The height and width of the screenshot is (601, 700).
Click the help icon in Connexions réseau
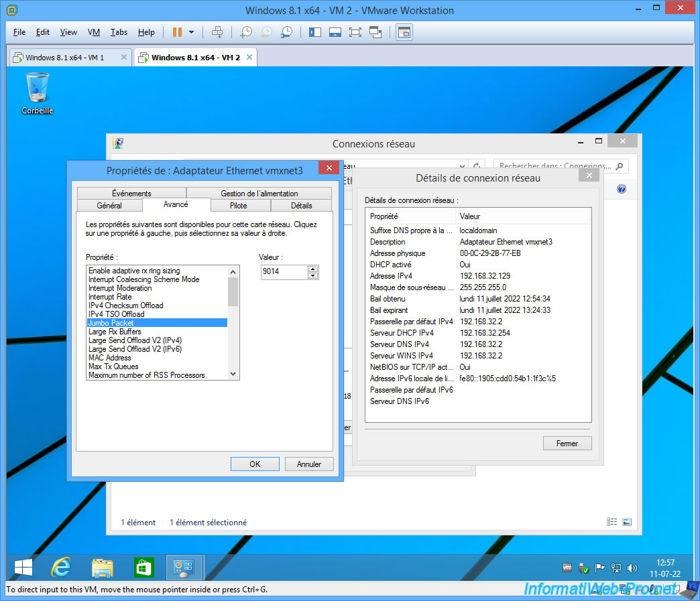click(622, 189)
